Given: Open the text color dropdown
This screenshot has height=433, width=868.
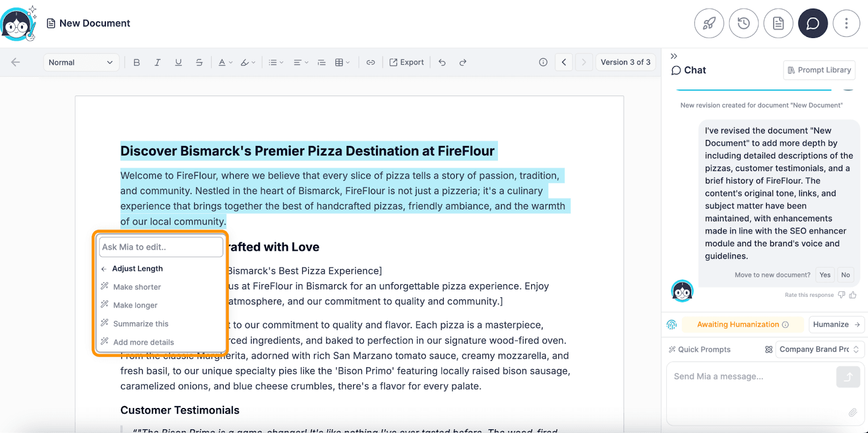Looking at the screenshot, I should click(225, 62).
